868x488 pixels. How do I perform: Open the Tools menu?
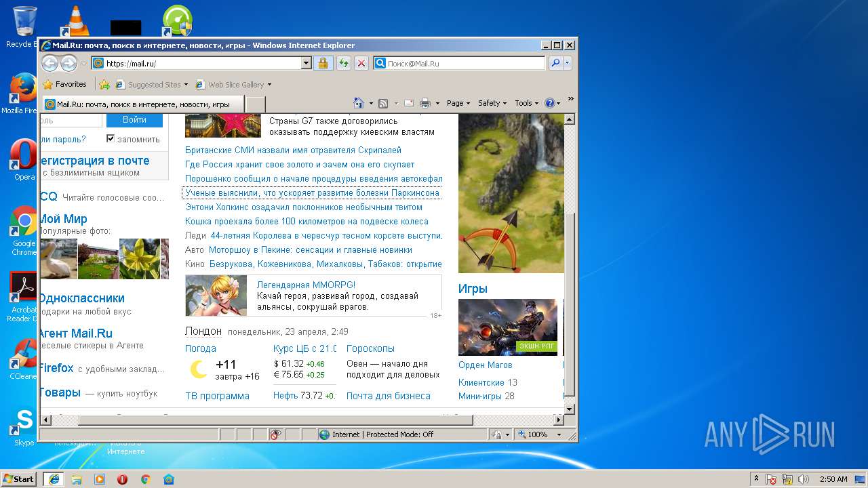coord(526,103)
